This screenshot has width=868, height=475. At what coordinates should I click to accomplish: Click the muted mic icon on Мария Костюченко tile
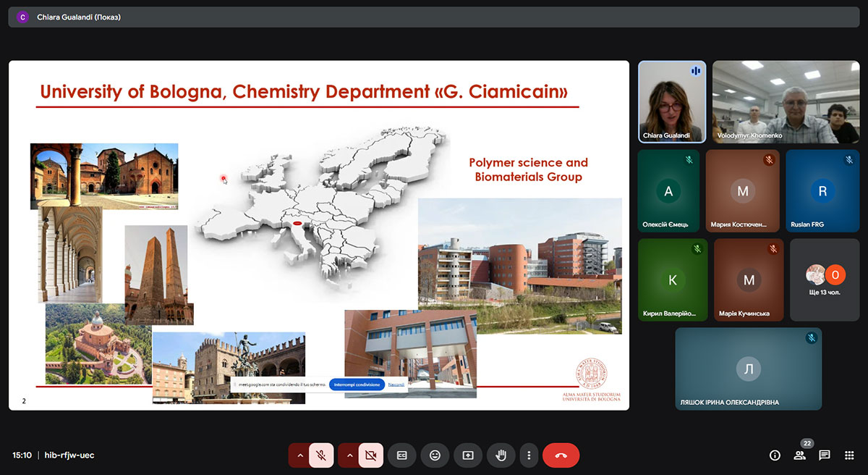[x=770, y=160]
